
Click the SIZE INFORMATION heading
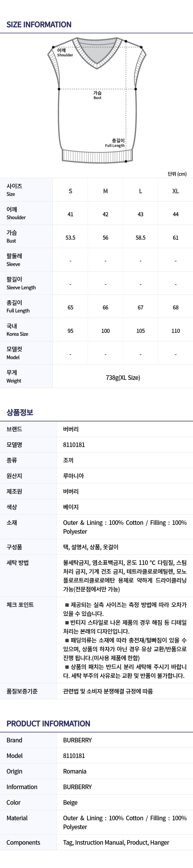pos(39,25)
